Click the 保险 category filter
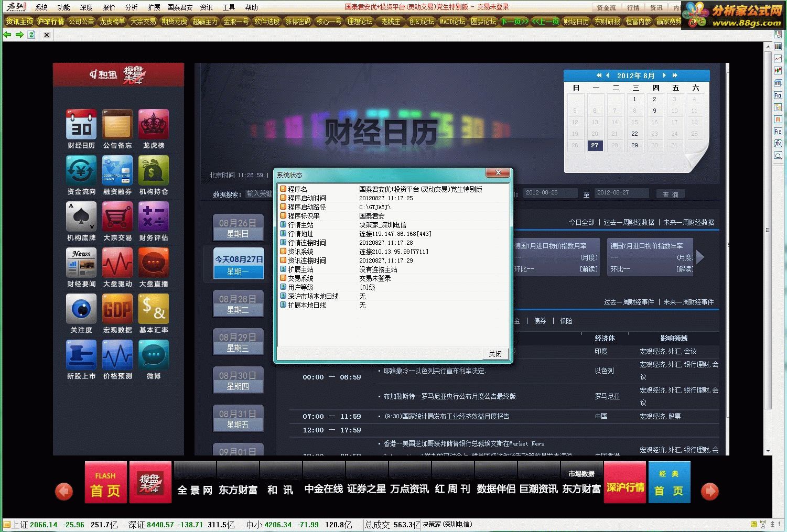Image resolution: width=787 pixels, height=532 pixels. [x=566, y=321]
